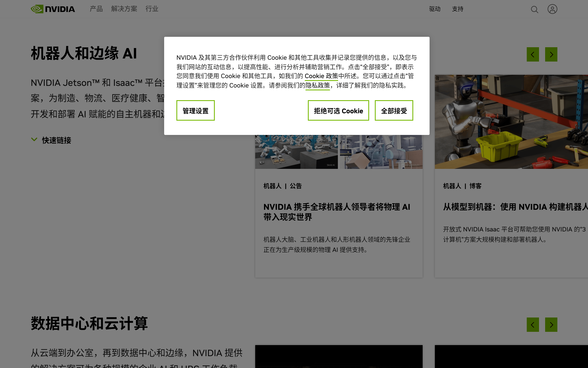This screenshot has width=588, height=368.
Task: Open the 产品 menu
Action: click(96, 9)
